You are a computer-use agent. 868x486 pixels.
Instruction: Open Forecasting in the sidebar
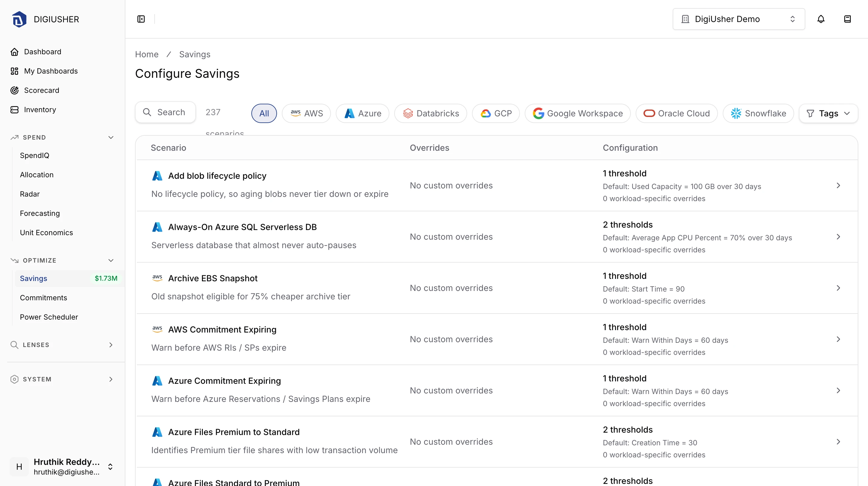(40, 213)
